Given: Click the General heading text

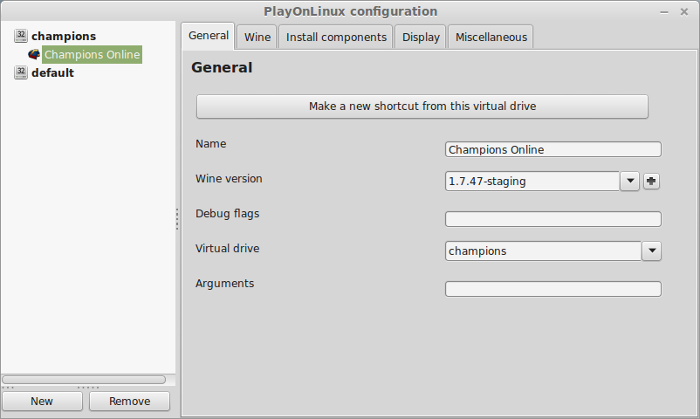Looking at the screenshot, I should (222, 67).
